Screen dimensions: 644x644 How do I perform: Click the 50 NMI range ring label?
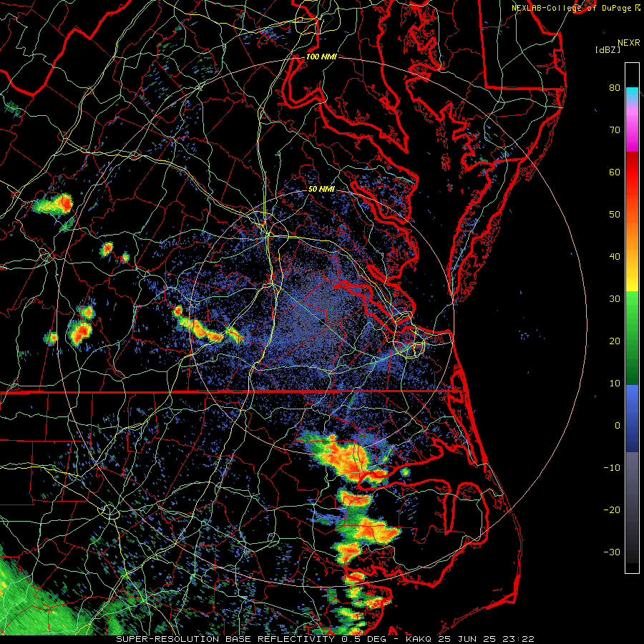pos(321,190)
